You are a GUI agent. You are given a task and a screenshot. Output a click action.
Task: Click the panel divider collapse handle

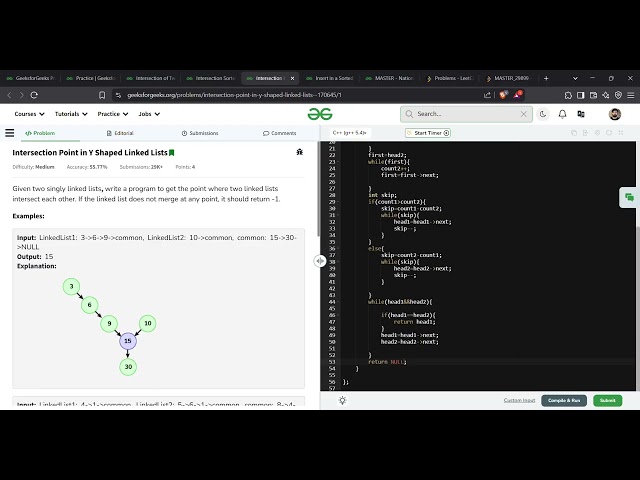click(320, 260)
